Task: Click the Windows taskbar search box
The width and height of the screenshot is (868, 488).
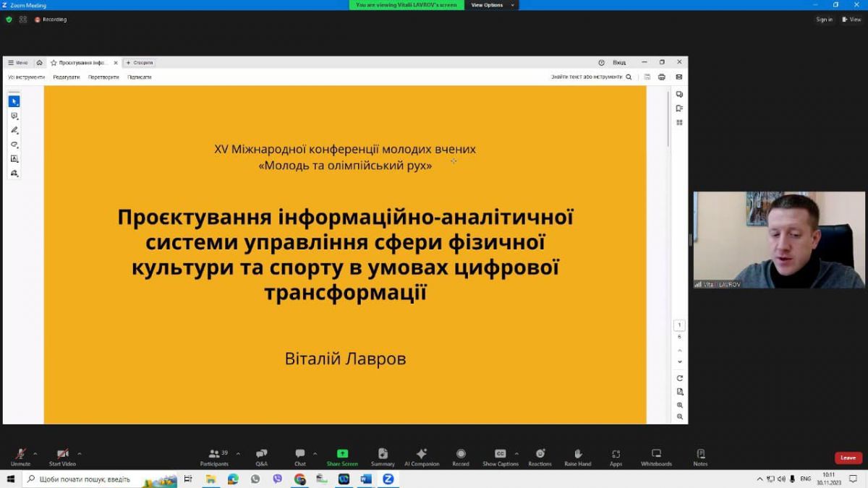Action: coord(87,479)
